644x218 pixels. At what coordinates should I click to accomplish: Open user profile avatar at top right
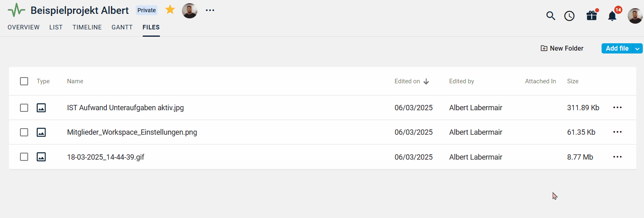tap(635, 16)
